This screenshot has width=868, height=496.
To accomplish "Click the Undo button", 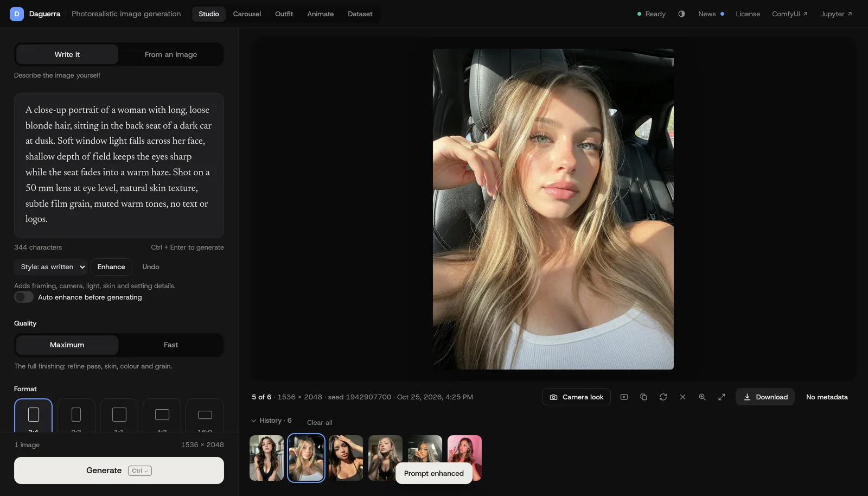I will [x=151, y=266].
